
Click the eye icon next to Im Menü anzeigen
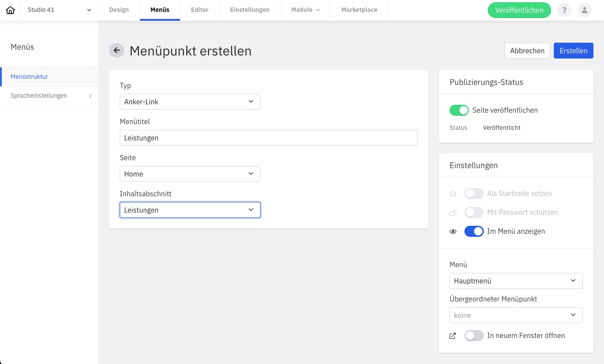tap(453, 232)
